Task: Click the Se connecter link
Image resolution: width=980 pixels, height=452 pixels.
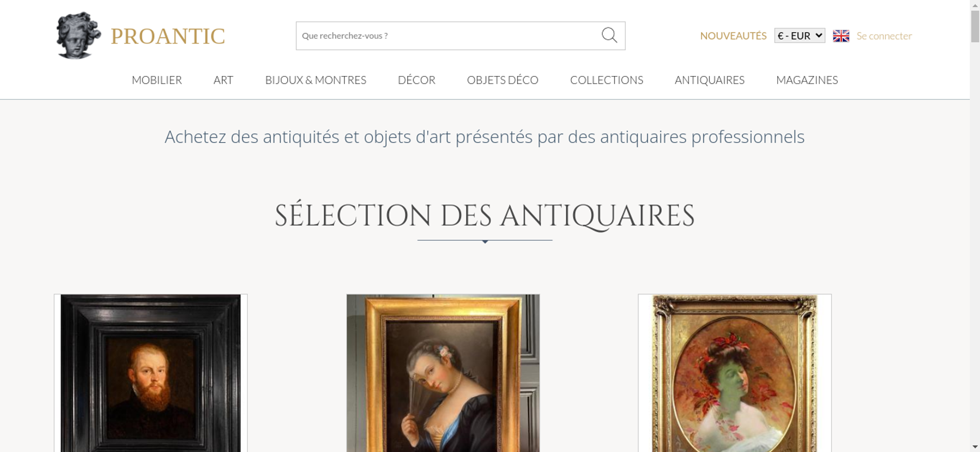Action: tap(884, 36)
